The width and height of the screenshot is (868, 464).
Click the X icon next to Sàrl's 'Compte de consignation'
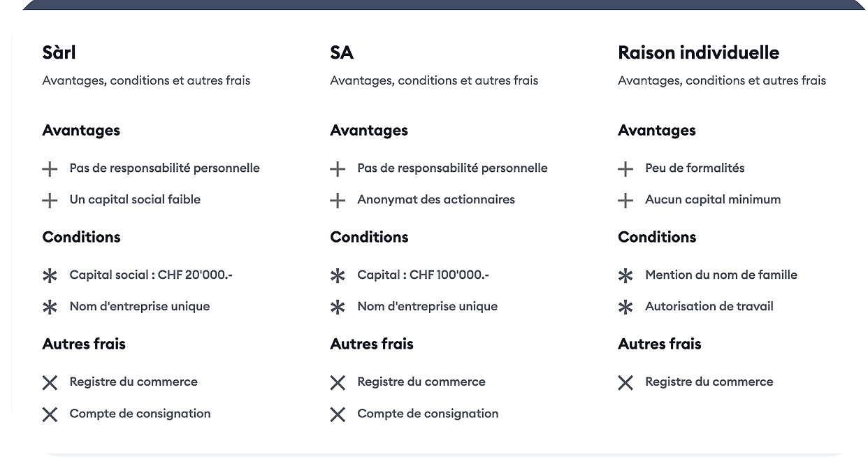point(50,414)
